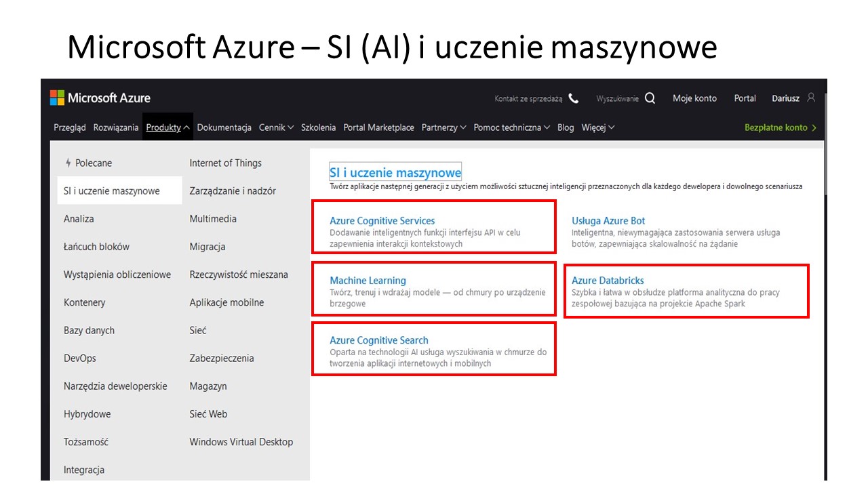
Task: Select Aplikacje mobilne category
Action: [226, 302]
